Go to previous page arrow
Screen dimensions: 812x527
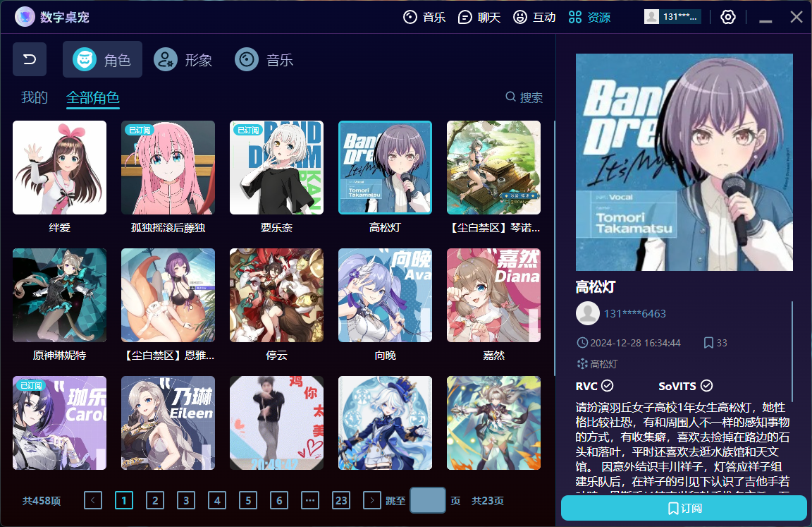[93, 501]
